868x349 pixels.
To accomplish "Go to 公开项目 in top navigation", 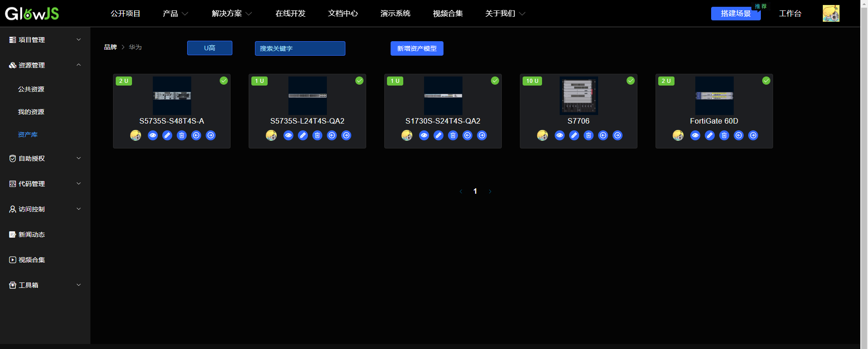I will point(126,14).
